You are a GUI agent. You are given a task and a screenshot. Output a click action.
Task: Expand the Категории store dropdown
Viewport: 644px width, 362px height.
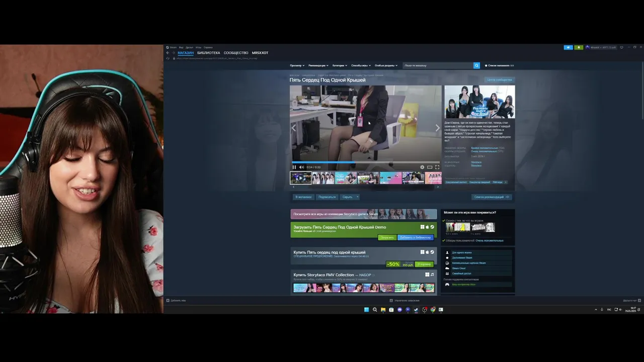(340, 65)
